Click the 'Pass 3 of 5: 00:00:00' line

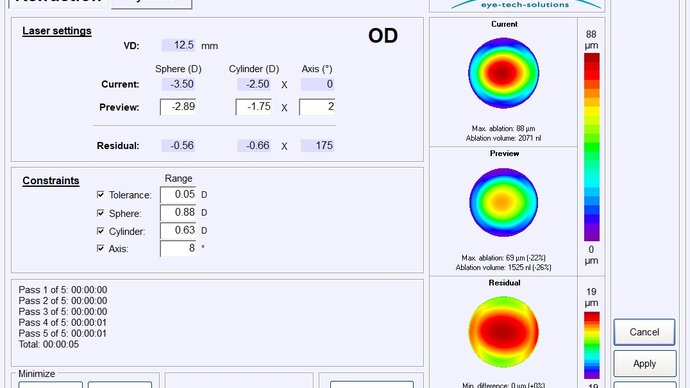tap(62, 312)
